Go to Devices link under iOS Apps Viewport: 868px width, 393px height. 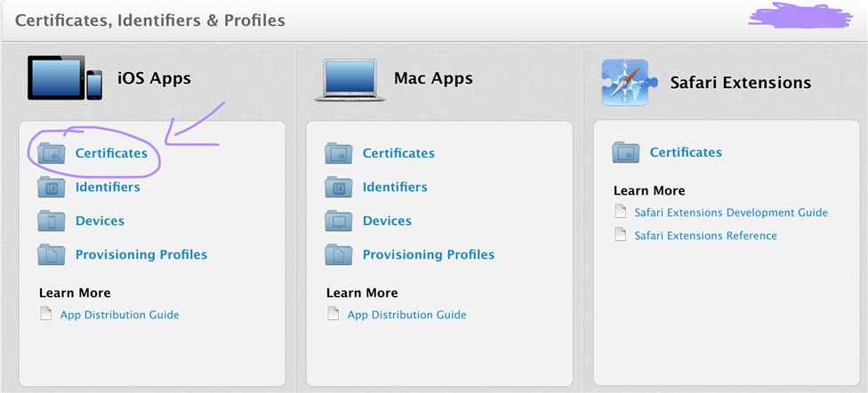100,221
